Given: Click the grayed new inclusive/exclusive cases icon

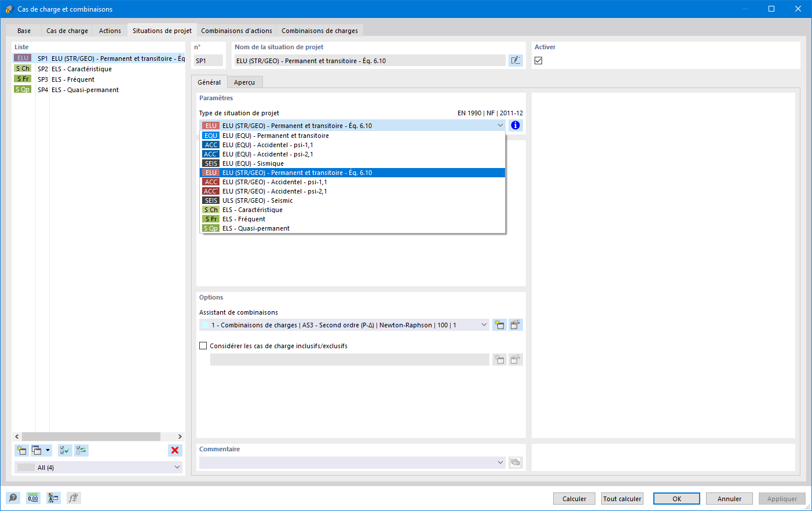Looking at the screenshot, I should click(x=499, y=360).
